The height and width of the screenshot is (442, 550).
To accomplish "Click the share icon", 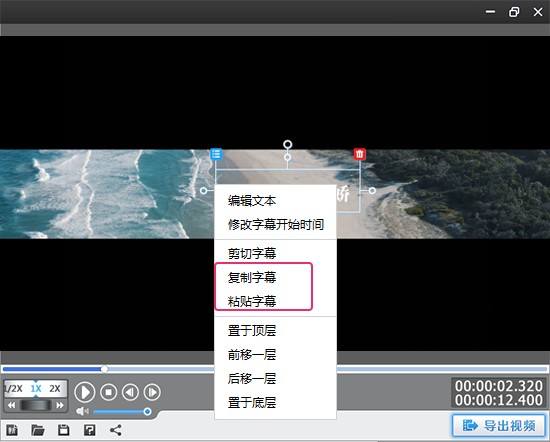I will pos(116,430).
